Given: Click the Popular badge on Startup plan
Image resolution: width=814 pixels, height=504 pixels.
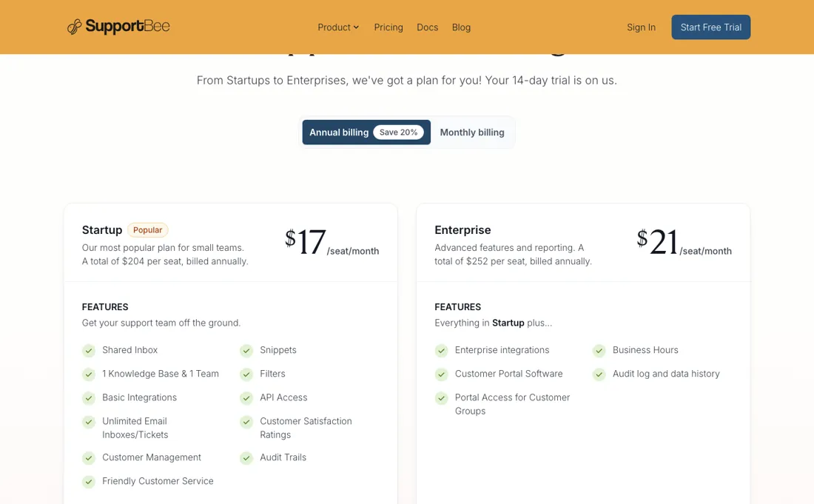Looking at the screenshot, I should [147, 230].
